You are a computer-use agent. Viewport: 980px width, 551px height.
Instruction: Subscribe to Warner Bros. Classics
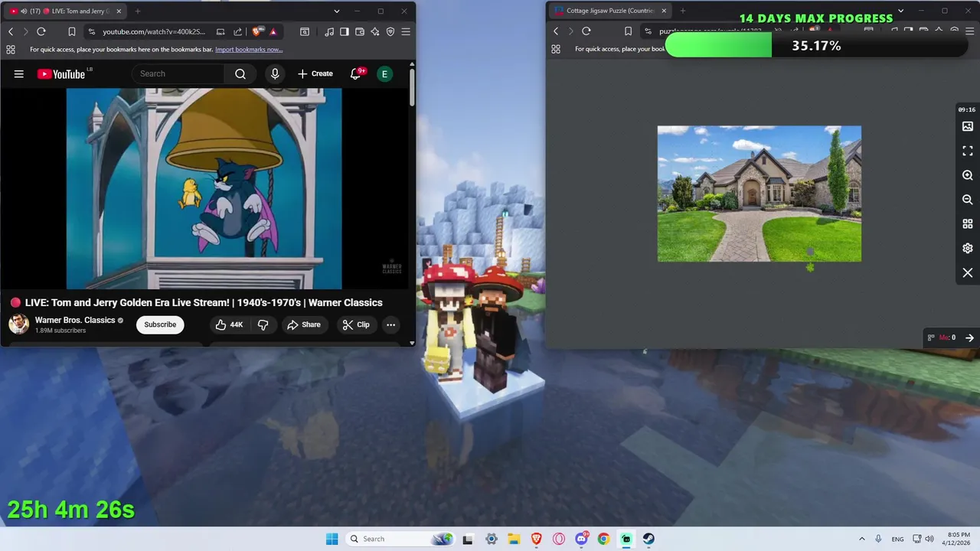click(x=160, y=324)
